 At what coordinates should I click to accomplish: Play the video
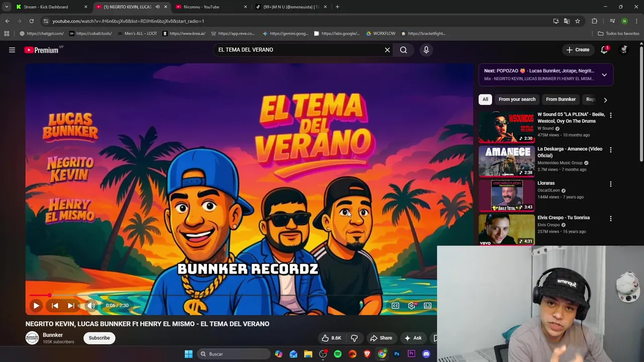36,305
